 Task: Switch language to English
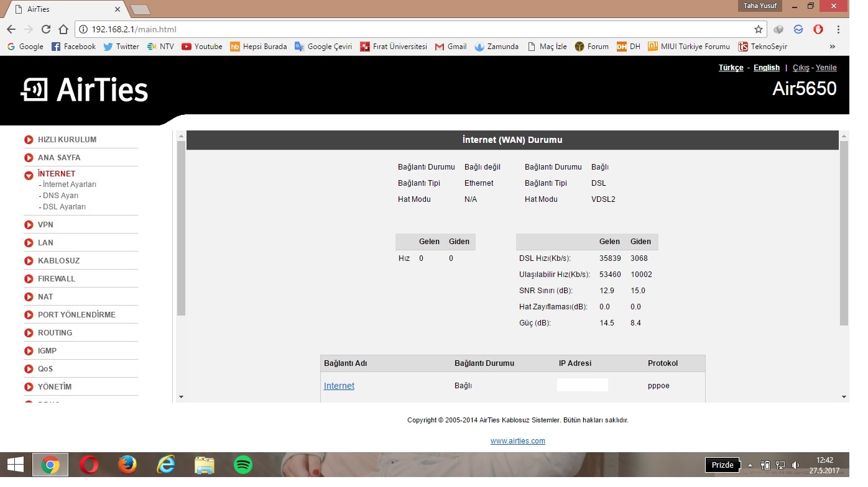coord(767,68)
